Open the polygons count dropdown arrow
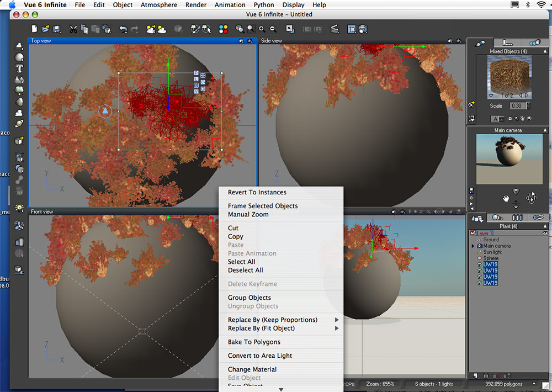552x392 pixels. pos(534,384)
